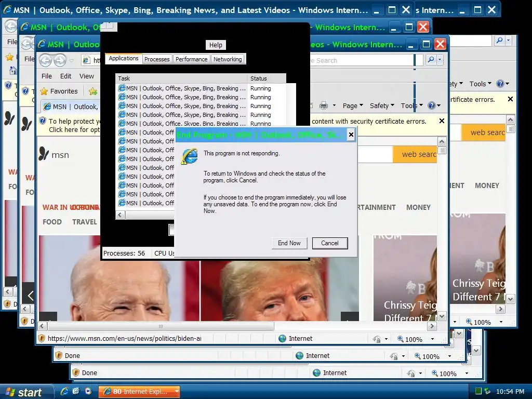The height and width of the screenshot is (399, 532).
Task: Open search dropdown arrow in rightmost IE window
Action: [x=508, y=41]
